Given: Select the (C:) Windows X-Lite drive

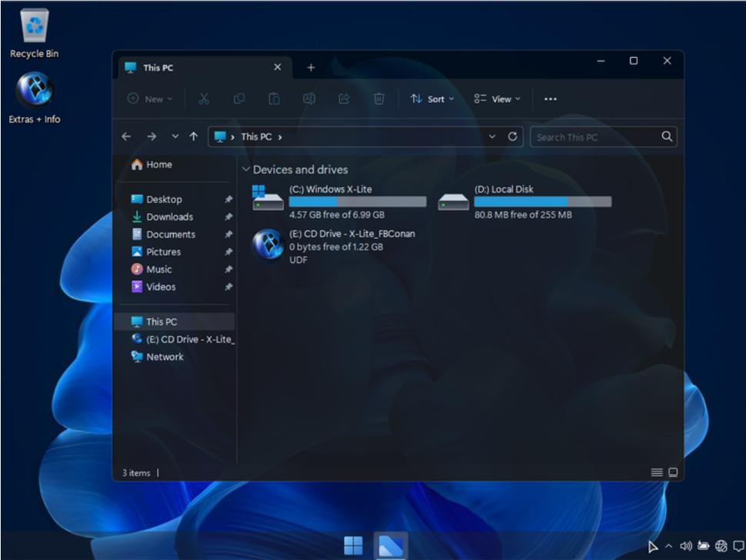Looking at the screenshot, I should [339, 202].
